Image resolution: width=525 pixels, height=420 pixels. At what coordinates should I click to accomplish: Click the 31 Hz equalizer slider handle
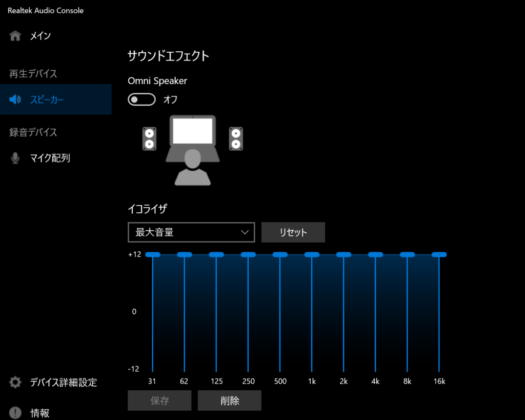[153, 254]
